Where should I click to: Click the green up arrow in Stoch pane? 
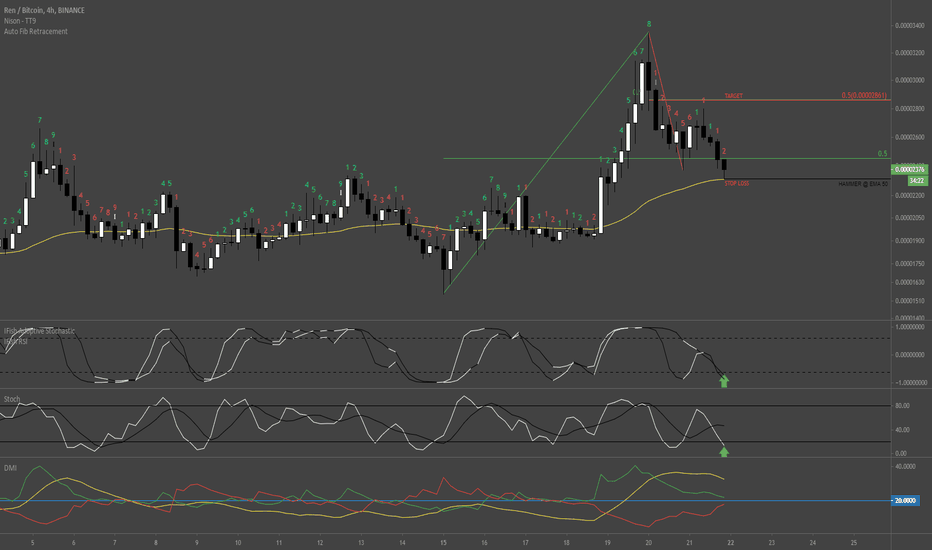pos(724,452)
